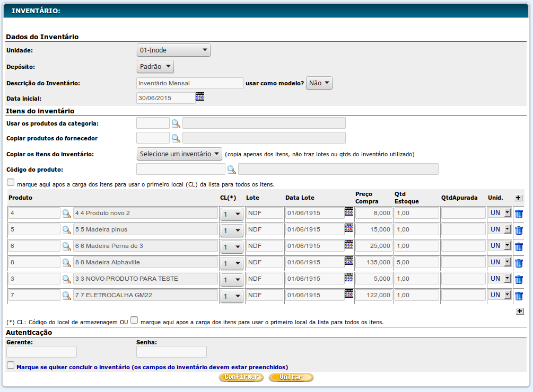Expand the Depósito dropdown
Viewport: 533px width, 392px height.
pyautogui.click(x=155, y=67)
